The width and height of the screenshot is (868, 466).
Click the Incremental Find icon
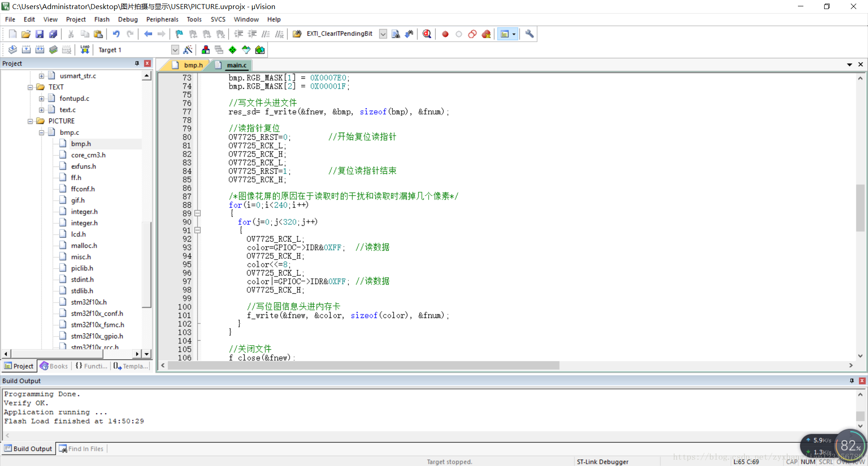[409, 34]
